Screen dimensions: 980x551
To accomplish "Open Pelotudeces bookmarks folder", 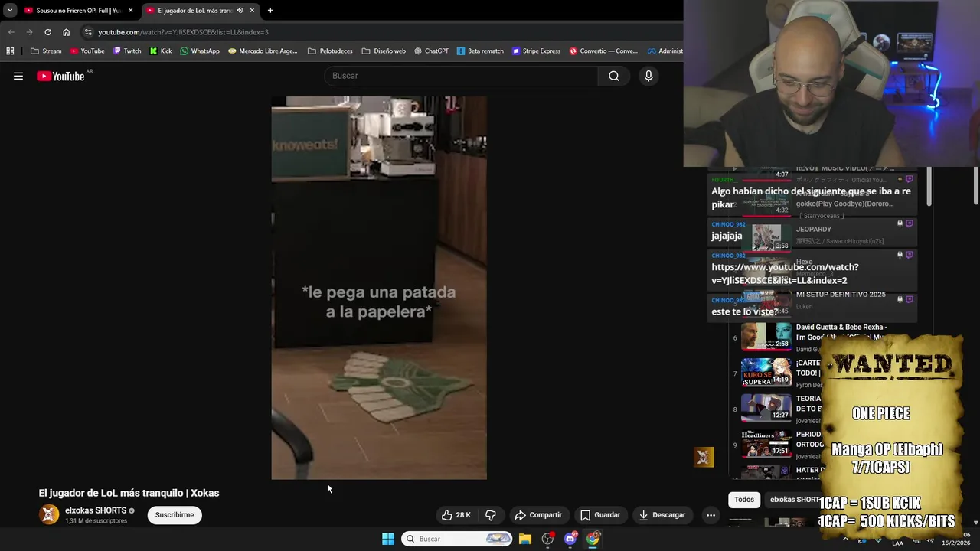I will tap(330, 51).
